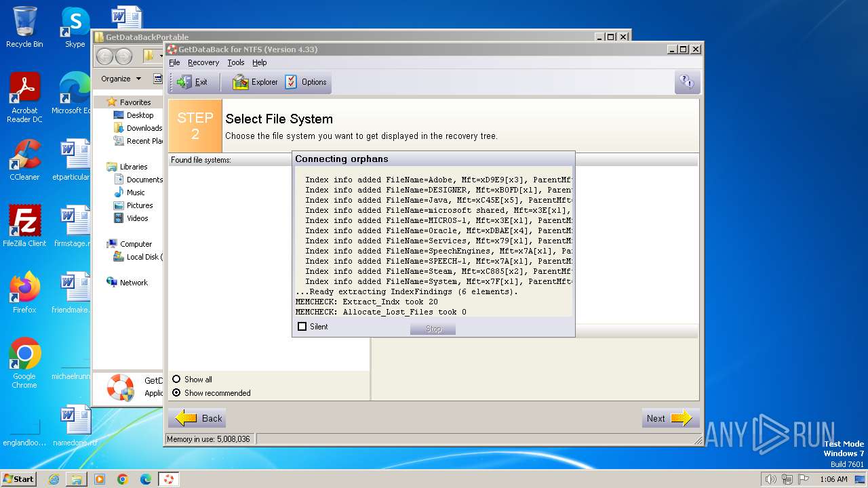Open the namedone Word document icon
This screenshot has width=868, height=488.
[75, 425]
